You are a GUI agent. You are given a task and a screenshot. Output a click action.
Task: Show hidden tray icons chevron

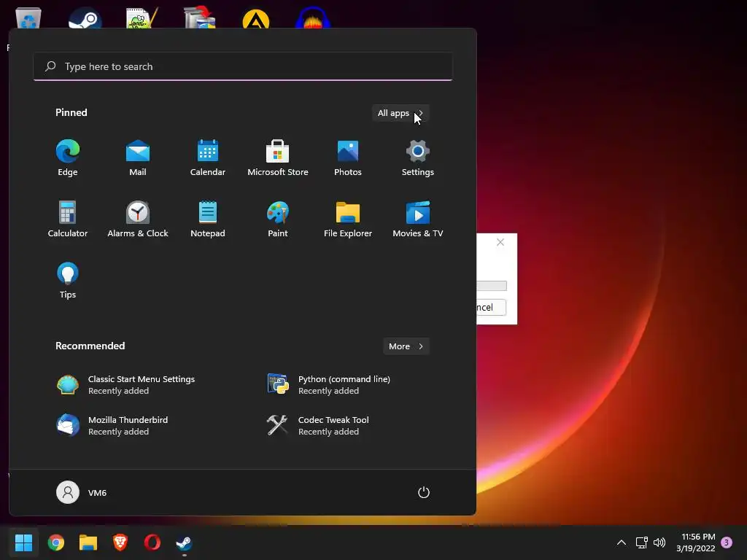[x=622, y=542]
